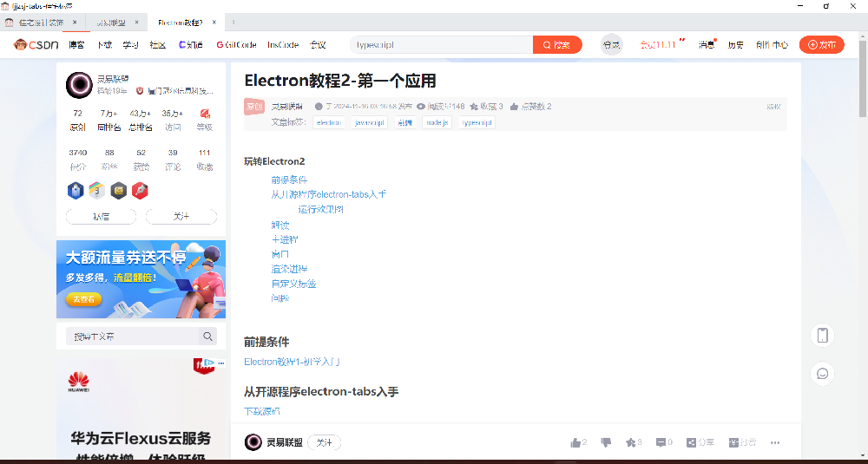Click the colorful number 3 hexagon badge
The height and width of the screenshot is (464, 868).
click(x=97, y=191)
